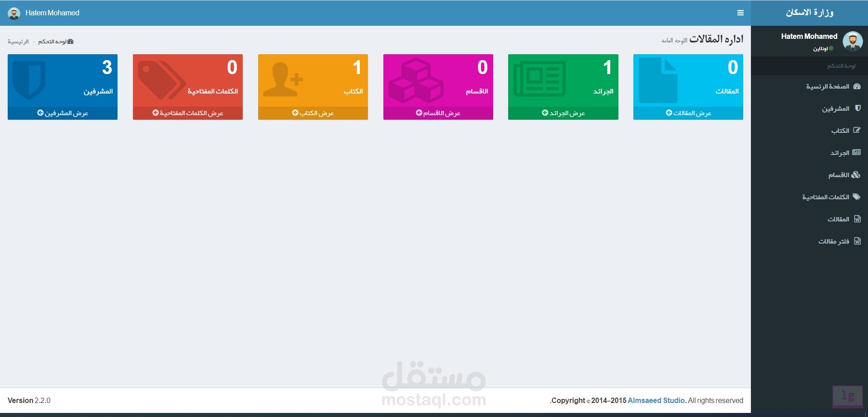The width and height of the screenshot is (868, 417).
Task: Click the count 3 on المشرفين card
Action: click(107, 67)
